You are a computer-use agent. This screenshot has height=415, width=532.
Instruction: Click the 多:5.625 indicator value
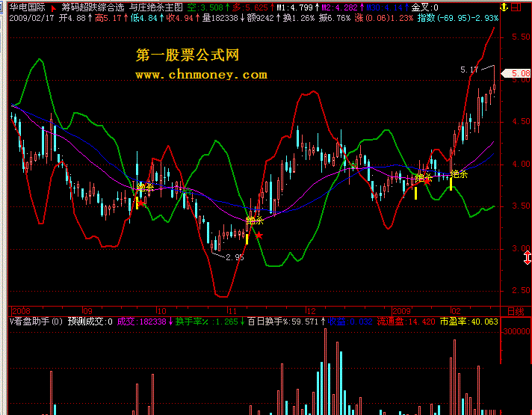[250, 7]
